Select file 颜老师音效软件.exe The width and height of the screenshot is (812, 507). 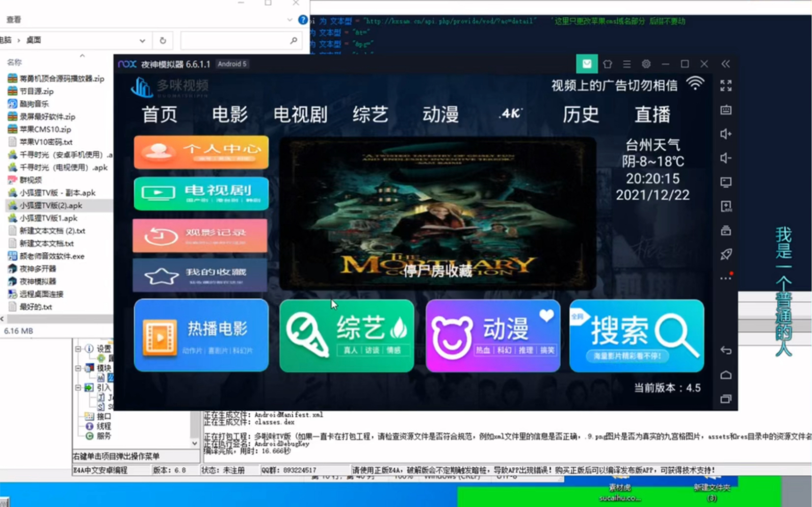(x=46, y=256)
